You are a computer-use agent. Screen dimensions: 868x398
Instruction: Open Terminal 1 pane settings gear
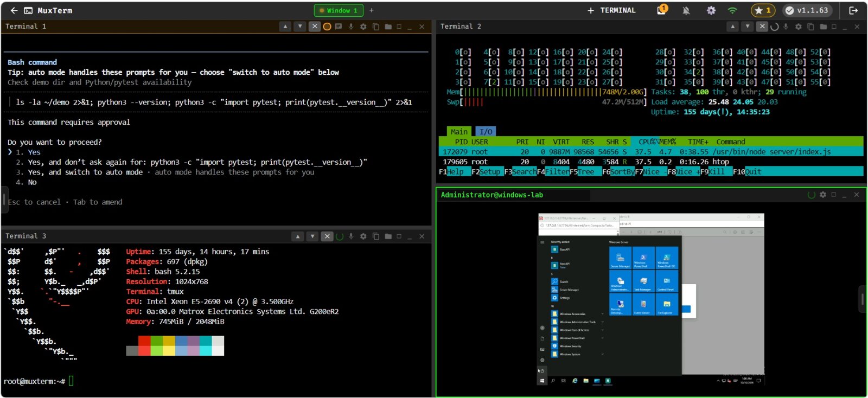363,27
